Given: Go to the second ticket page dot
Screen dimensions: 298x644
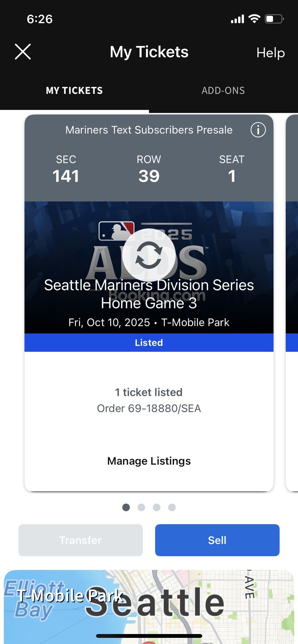Looking at the screenshot, I should click(x=141, y=507).
